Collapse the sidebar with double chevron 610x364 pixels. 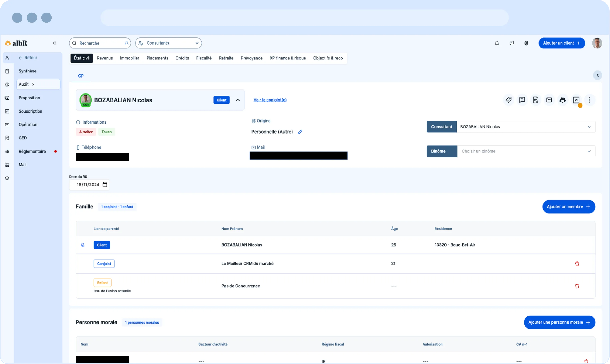[54, 43]
